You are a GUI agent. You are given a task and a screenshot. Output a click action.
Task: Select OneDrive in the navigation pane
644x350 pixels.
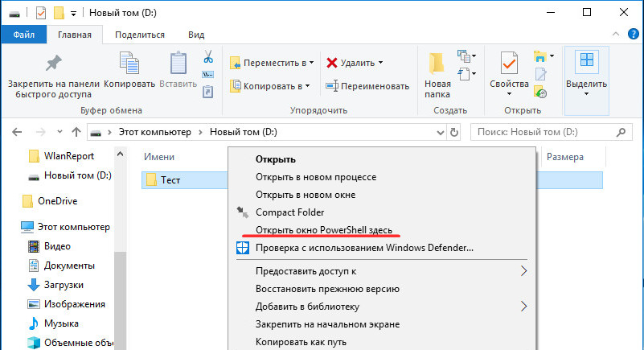(49, 201)
